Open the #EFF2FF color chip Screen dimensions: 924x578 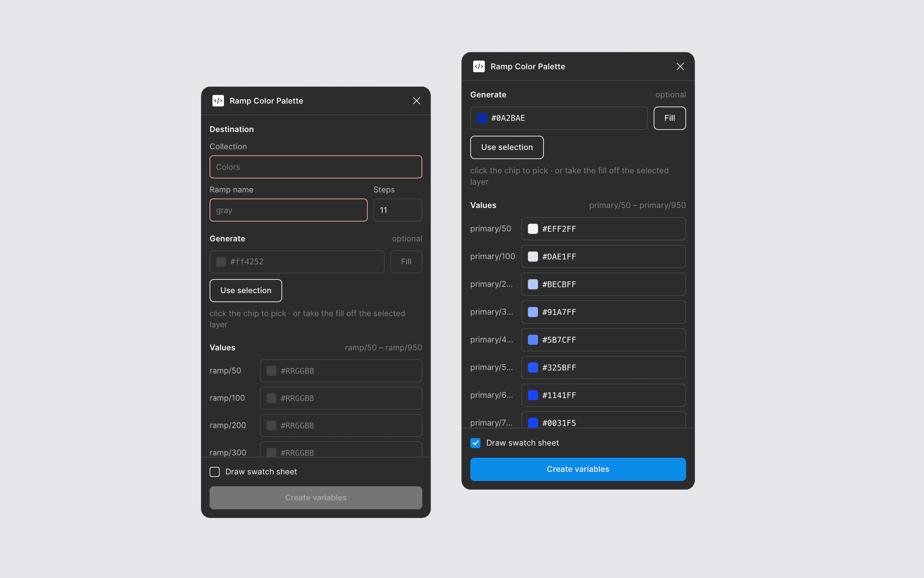533,229
